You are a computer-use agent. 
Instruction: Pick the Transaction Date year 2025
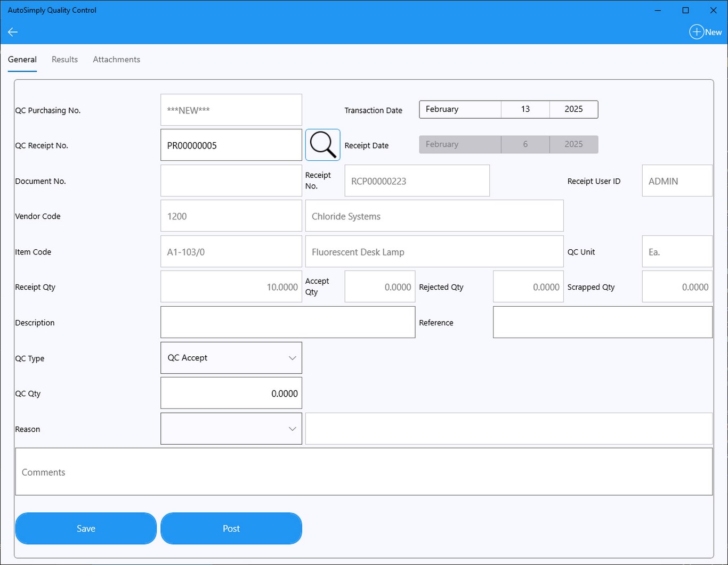point(573,109)
